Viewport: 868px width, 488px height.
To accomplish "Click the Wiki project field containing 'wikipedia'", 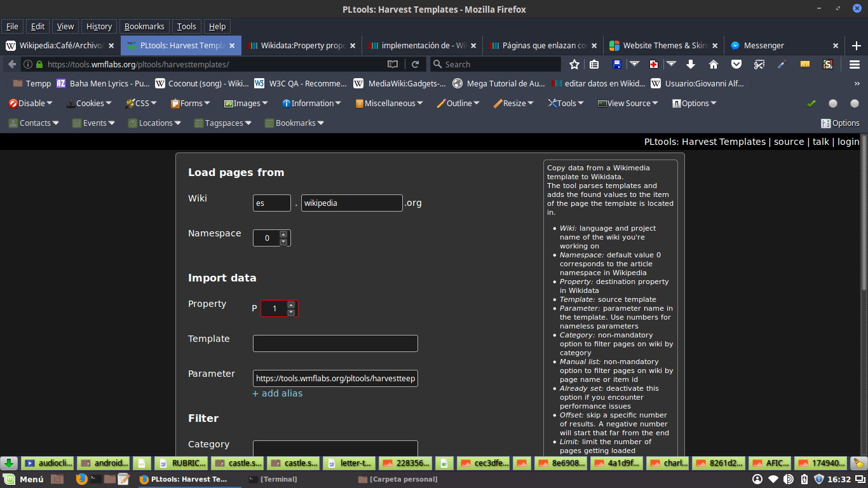I will pyautogui.click(x=352, y=203).
